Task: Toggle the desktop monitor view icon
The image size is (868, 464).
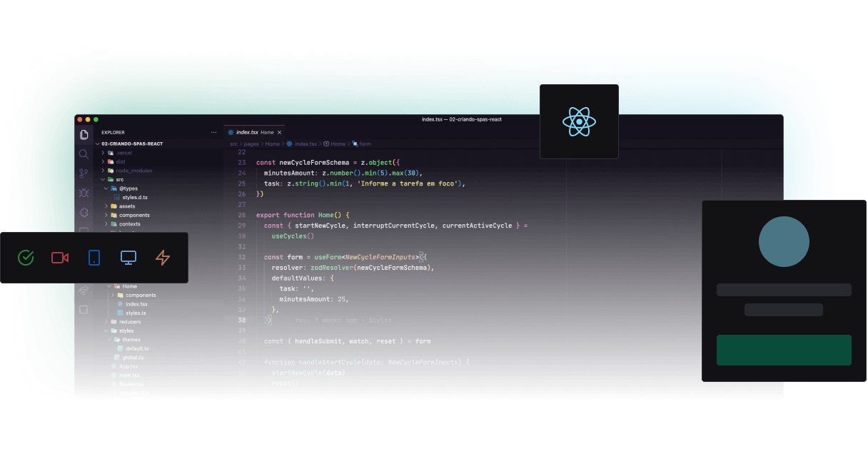Action: [128, 258]
